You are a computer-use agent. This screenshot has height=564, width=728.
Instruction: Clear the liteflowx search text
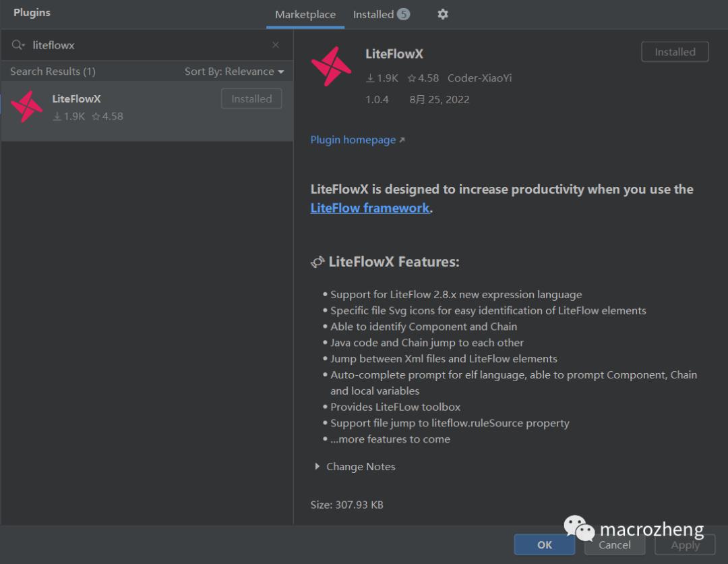[x=275, y=45]
